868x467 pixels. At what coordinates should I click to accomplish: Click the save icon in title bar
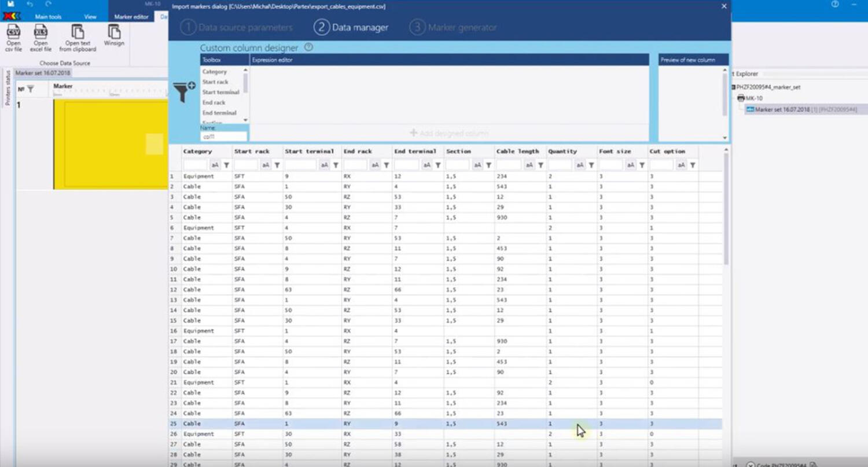pos(10,4)
